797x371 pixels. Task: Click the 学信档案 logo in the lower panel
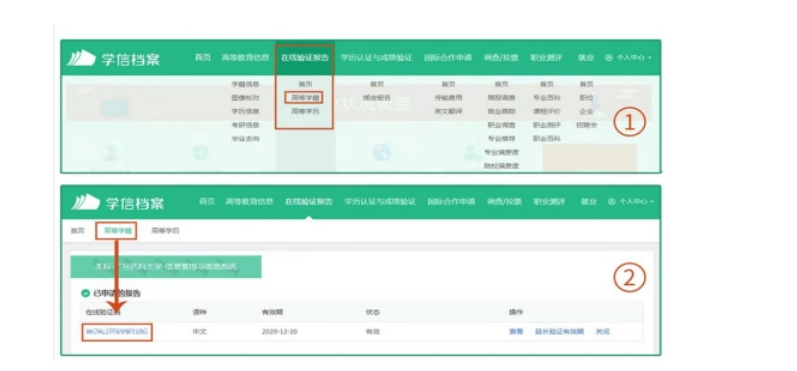117,202
